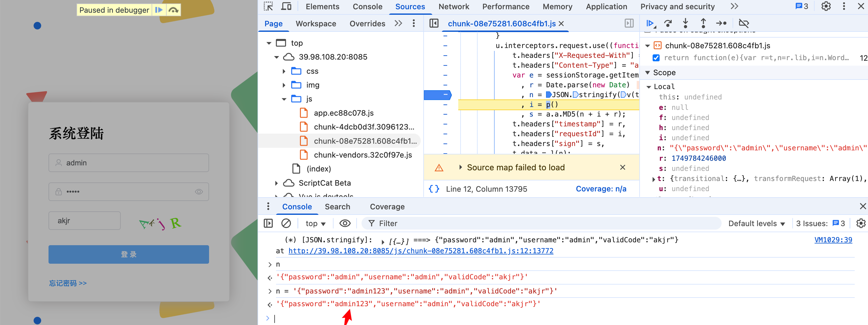Open chunk-vendors.32c0f97e.js file

(363, 155)
